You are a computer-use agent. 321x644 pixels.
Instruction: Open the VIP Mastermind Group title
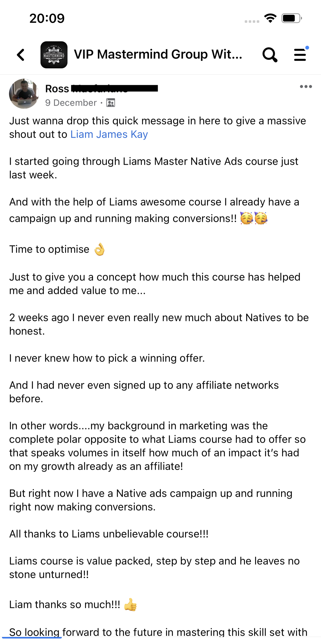click(x=158, y=54)
